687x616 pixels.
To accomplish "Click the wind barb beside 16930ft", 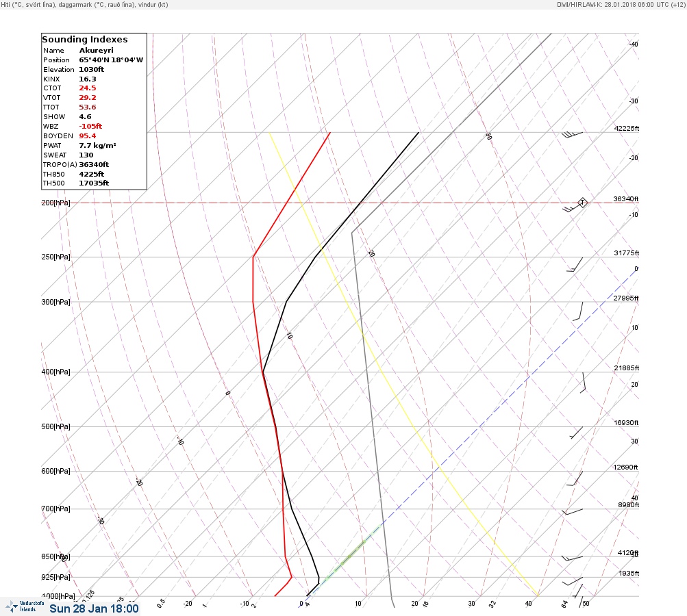I will (576, 433).
